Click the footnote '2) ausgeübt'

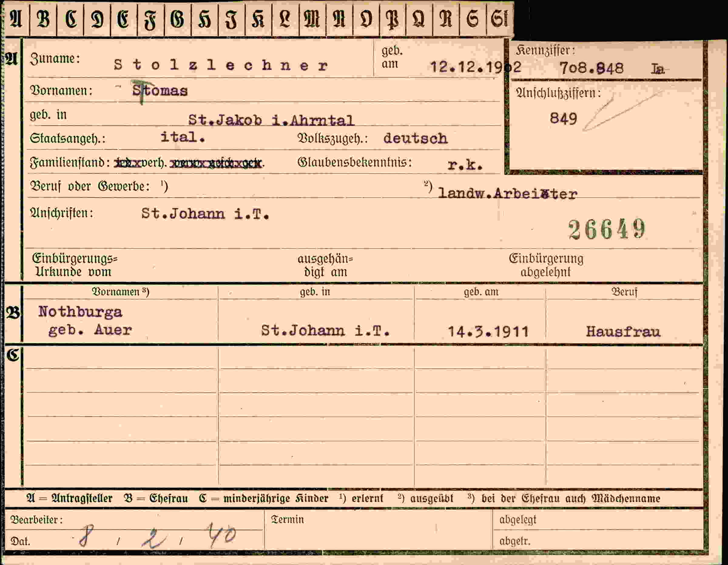point(426,498)
